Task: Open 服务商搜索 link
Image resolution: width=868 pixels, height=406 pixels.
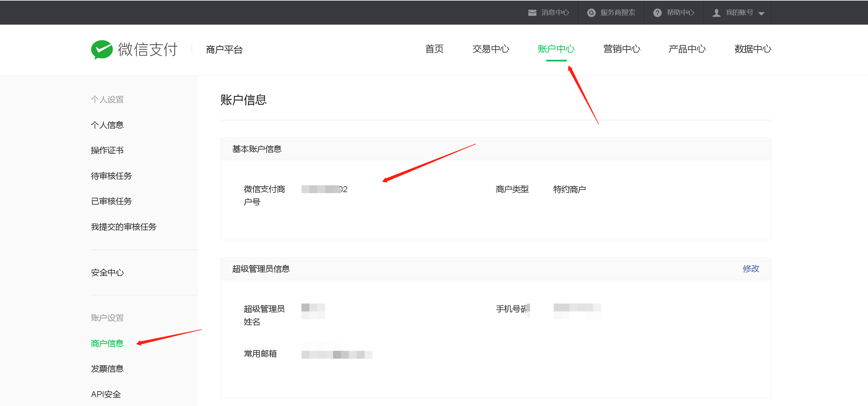Action: (617, 12)
